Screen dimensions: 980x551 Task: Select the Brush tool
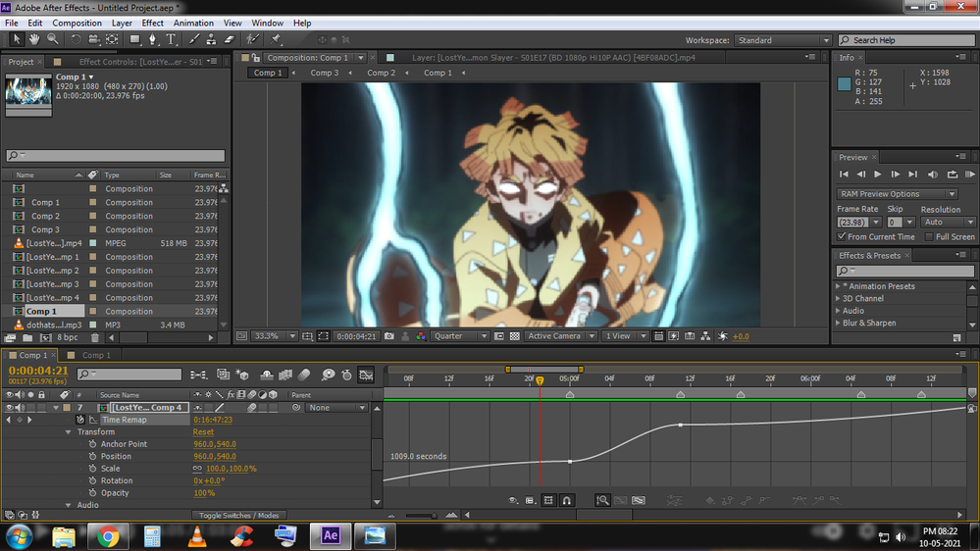[x=194, y=39]
